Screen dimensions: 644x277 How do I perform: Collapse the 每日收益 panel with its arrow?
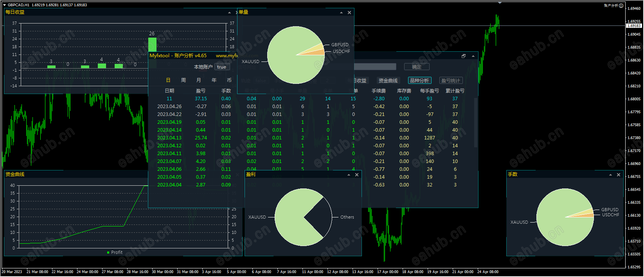(229, 13)
